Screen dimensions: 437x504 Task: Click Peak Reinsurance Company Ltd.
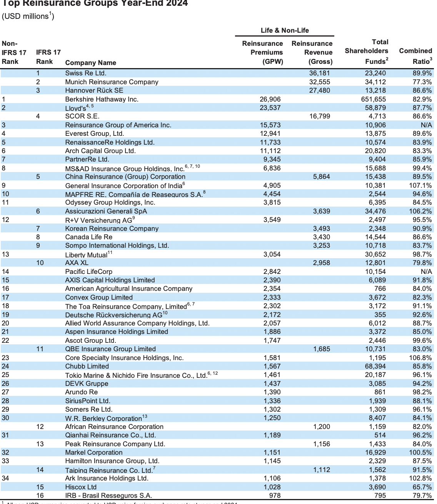(115, 444)
